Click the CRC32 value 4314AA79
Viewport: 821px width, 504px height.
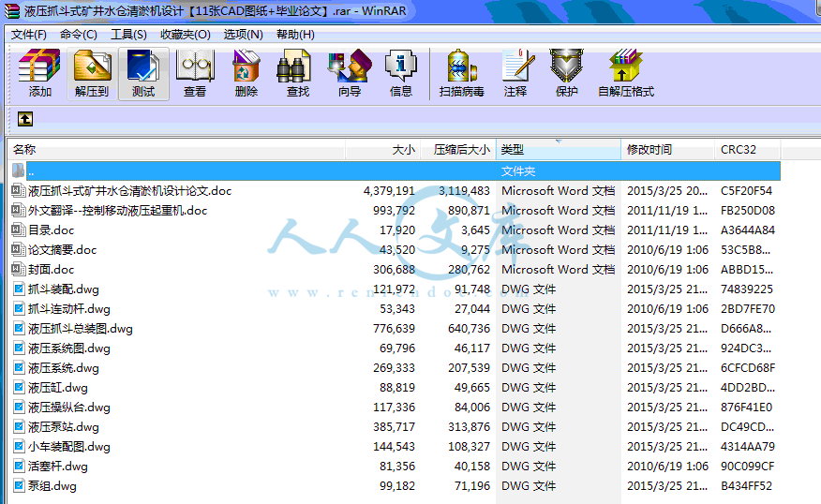[748, 447]
